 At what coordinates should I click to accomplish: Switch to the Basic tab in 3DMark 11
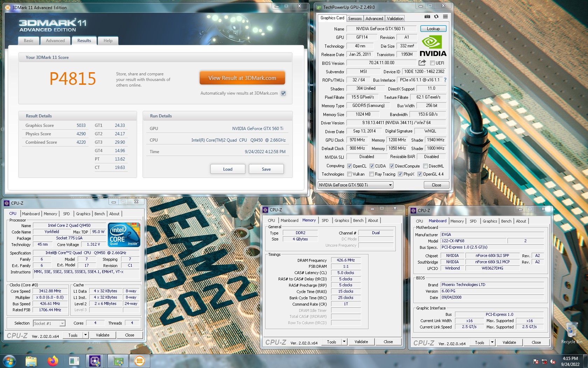pyautogui.click(x=29, y=41)
